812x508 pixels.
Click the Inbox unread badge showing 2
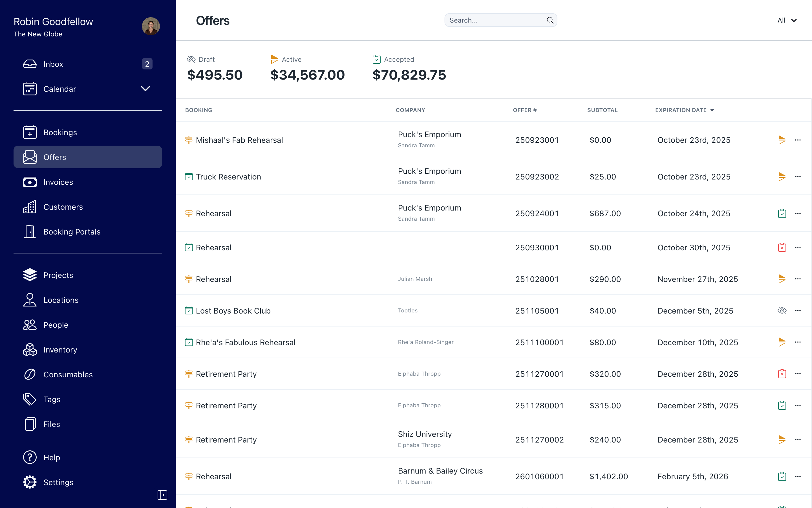(147, 64)
